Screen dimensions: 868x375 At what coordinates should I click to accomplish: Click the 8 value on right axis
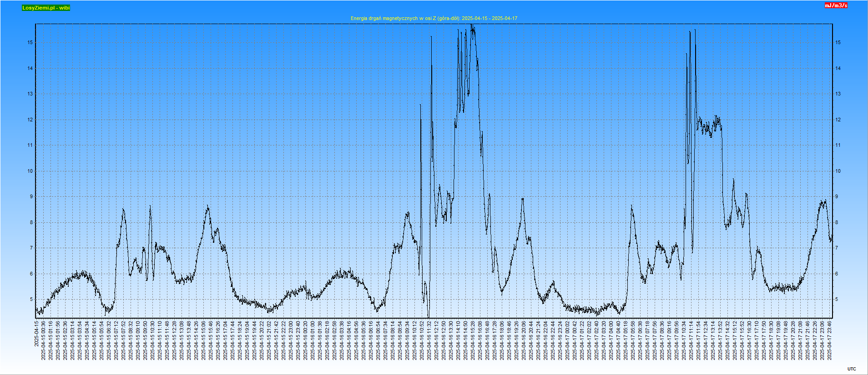point(837,223)
